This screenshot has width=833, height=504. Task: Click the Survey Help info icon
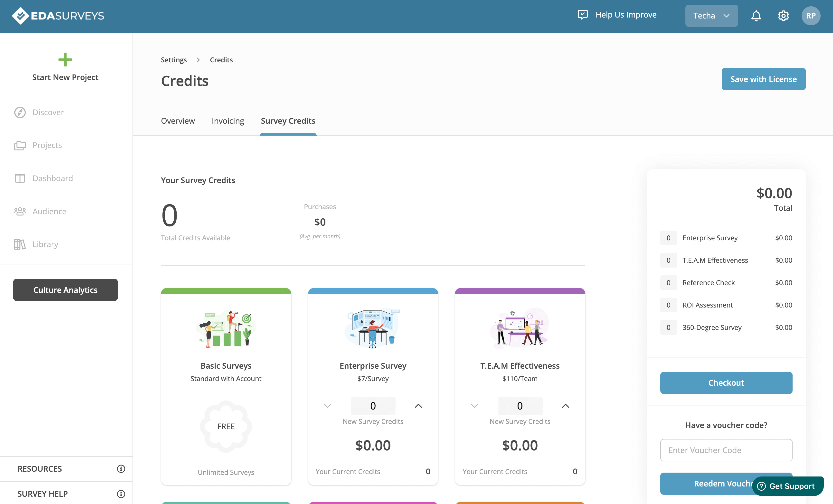tap(121, 494)
